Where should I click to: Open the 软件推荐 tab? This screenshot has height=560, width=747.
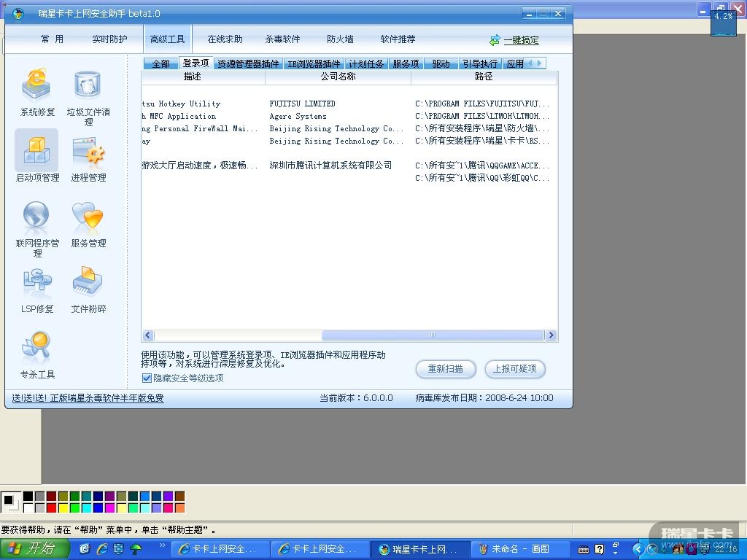point(398,39)
